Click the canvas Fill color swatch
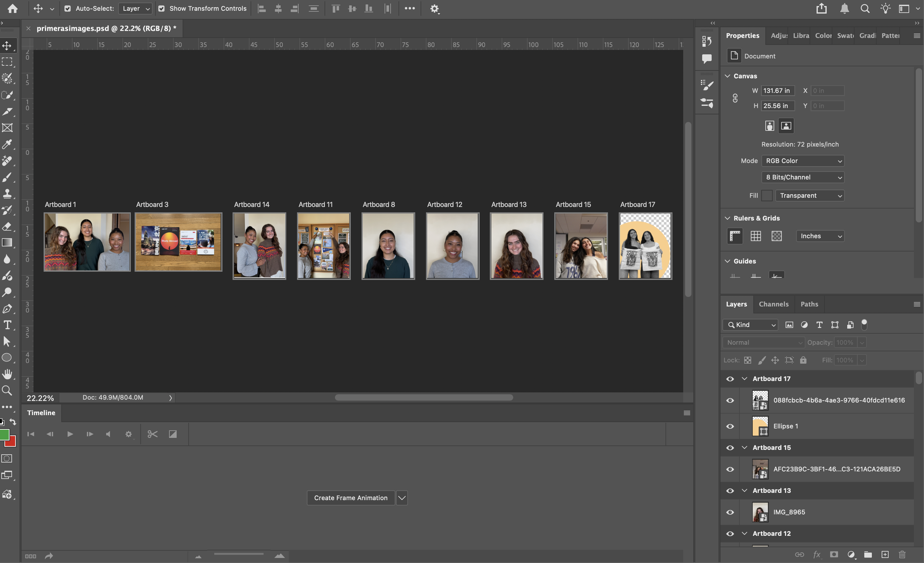Viewport: 924px width, 563px height. (767, 196)
